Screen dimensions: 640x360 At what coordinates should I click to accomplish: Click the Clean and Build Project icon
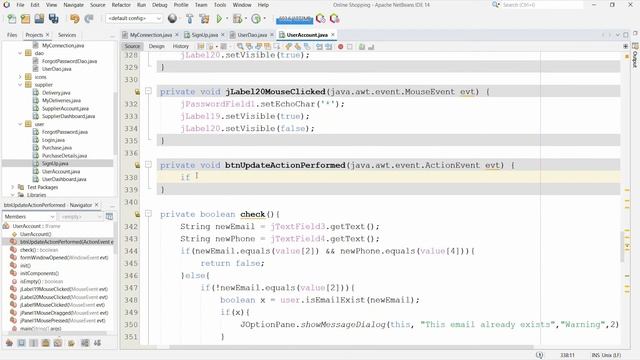[204, 18]
